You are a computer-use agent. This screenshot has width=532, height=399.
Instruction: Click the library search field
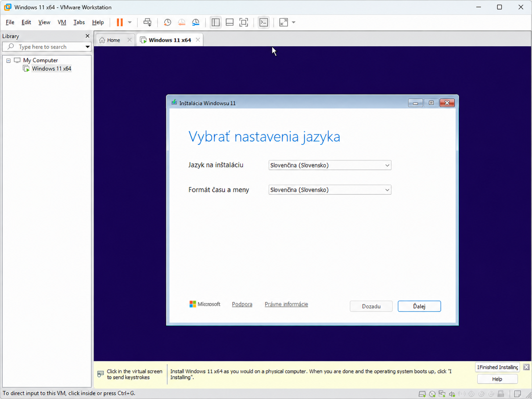coord(46,47)
